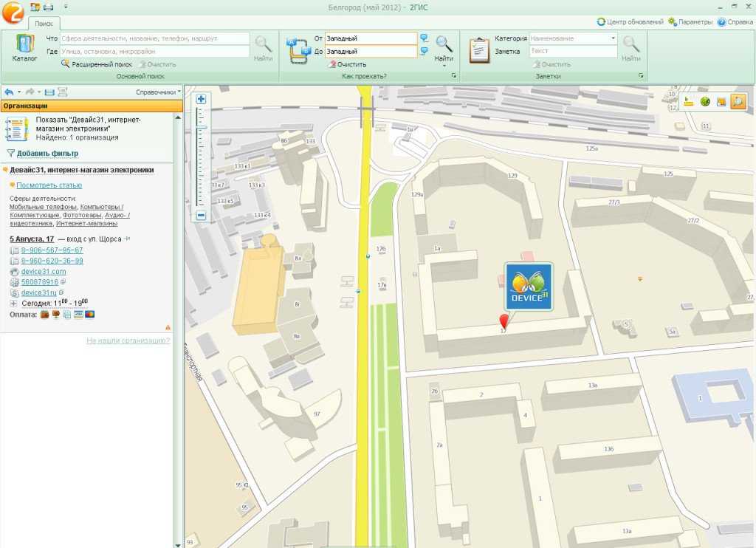The height and width of the screenshot is (548, 756).
Task: Open the Справочники dropdown
Action: click(158, 92)
